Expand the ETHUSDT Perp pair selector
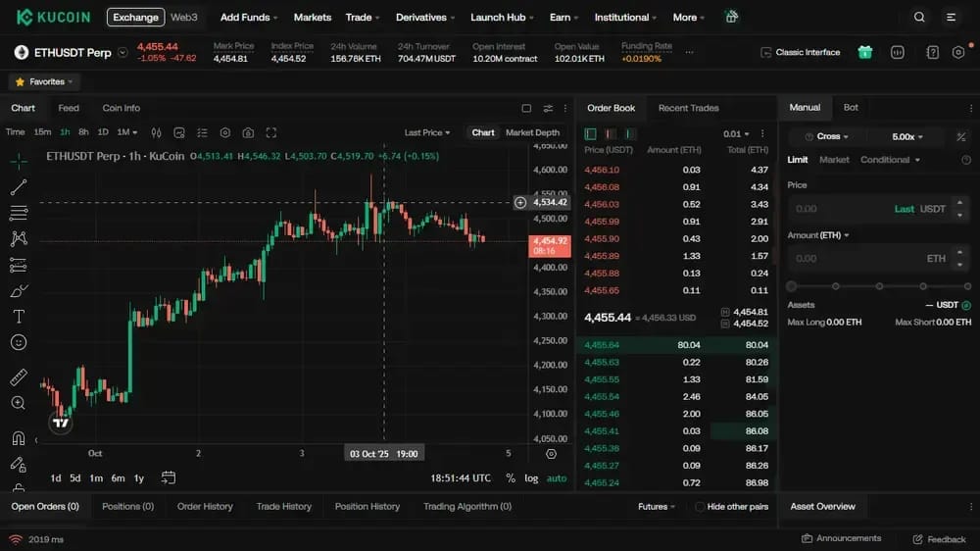 point(123,53)
